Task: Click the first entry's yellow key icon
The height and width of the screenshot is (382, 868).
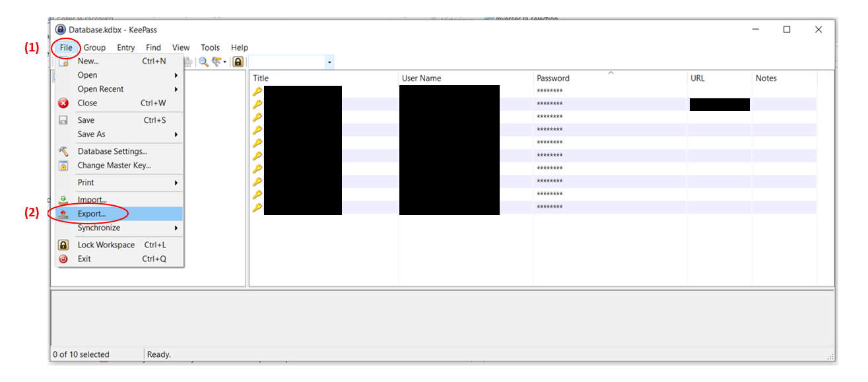Action: point(257,91)
